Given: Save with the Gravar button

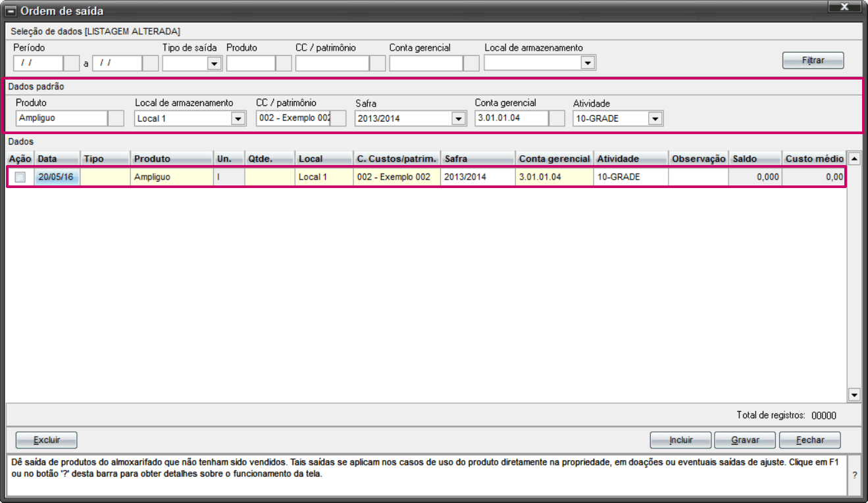Looking at the screenshot, I should tap(746, 440).
